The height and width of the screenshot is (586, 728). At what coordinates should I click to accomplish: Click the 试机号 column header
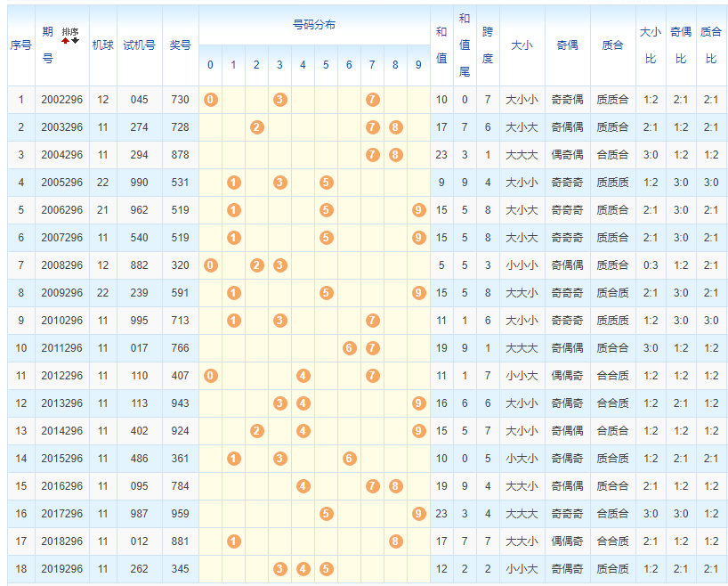point(139,45)
